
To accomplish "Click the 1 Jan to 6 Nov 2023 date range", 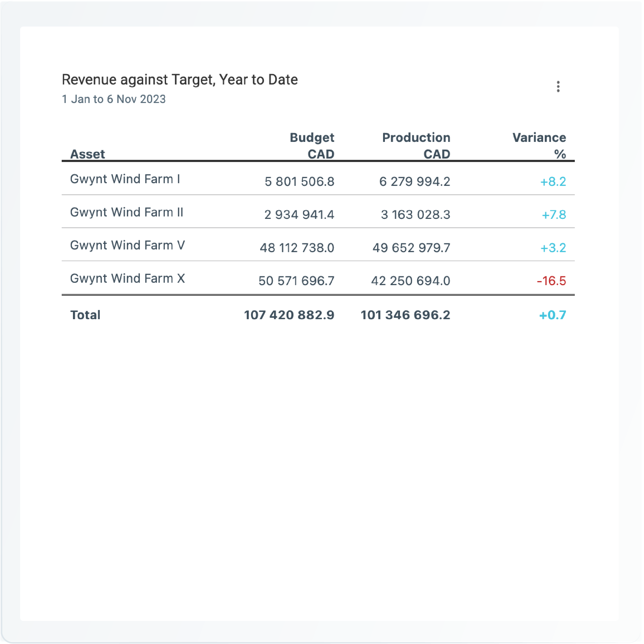I will [x=114, y=99].
